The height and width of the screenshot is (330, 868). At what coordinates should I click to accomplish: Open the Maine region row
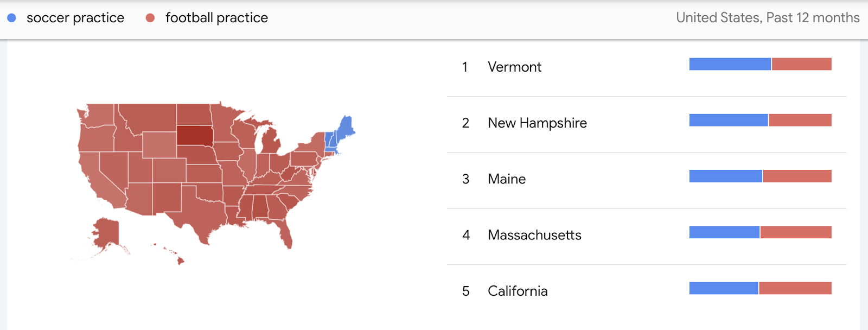(647, 180)
